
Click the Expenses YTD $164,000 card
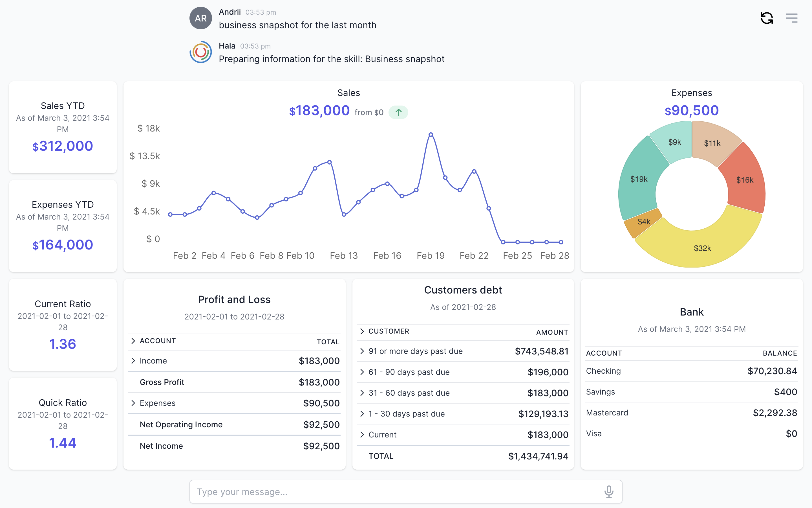[x=63, y=226]
